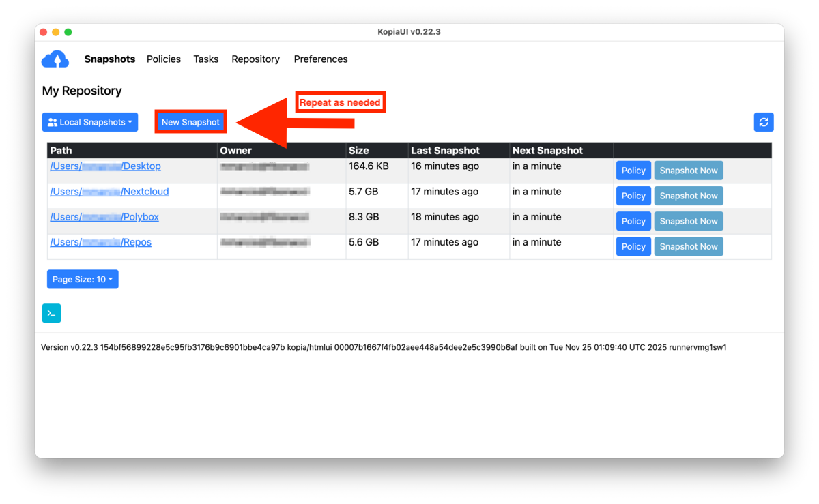Viewport: 819px width, 504px height.
Task: Go to the Tasks tab
Action: click(206, 59)
